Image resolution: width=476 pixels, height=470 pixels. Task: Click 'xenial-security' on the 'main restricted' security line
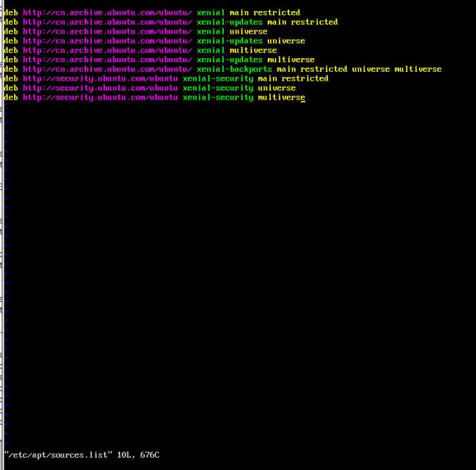click(218, 79)
